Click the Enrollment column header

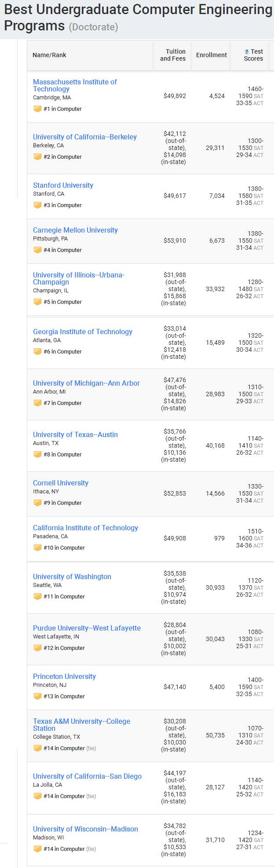tap(212, 55)
